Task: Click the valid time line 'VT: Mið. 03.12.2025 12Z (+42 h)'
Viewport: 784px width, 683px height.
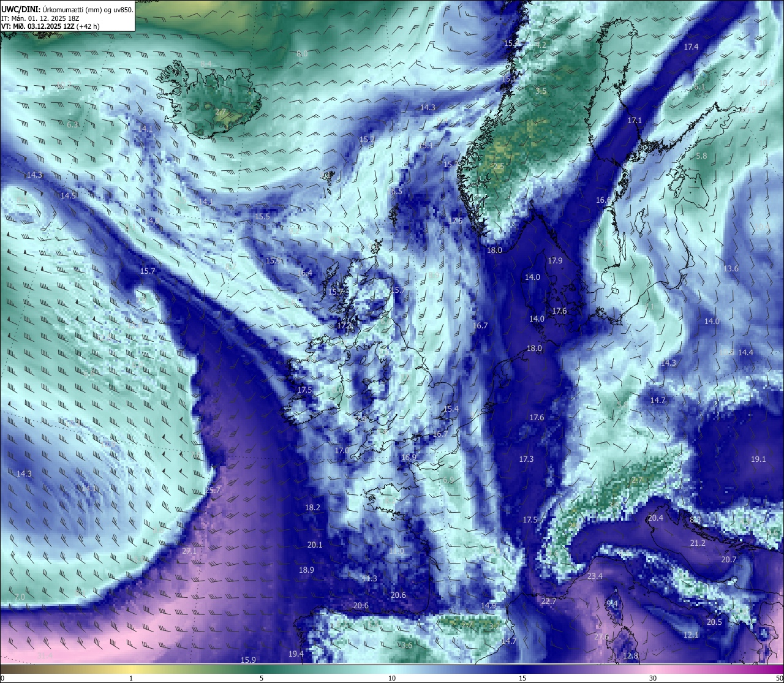Action: pyautogui.click(x=50, y=26)
